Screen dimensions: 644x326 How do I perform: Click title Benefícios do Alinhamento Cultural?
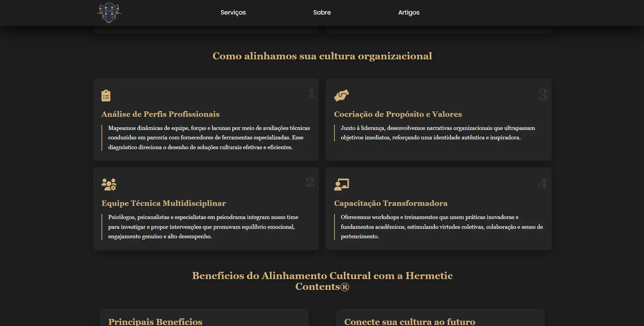pyautogui.click(x=322, y=281)
